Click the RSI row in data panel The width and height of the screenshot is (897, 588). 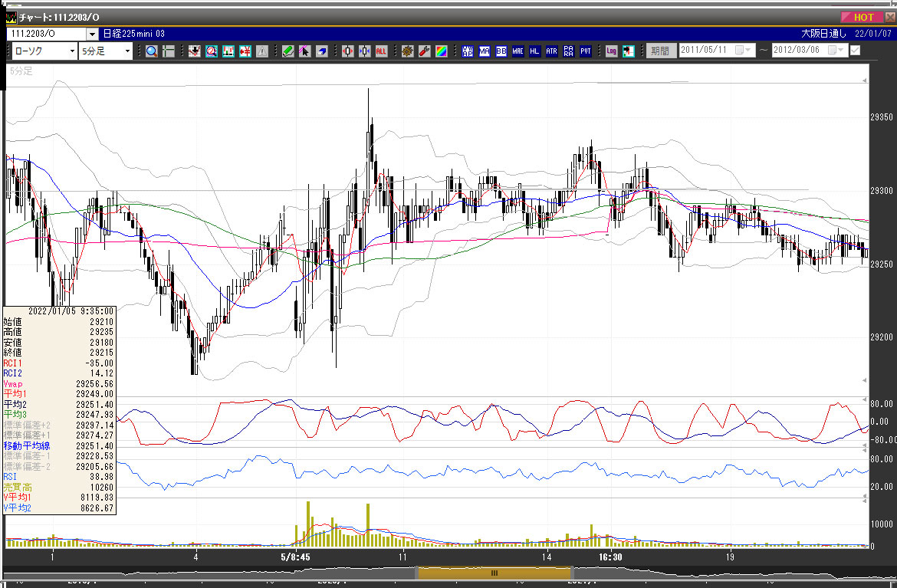coord(59,477)
